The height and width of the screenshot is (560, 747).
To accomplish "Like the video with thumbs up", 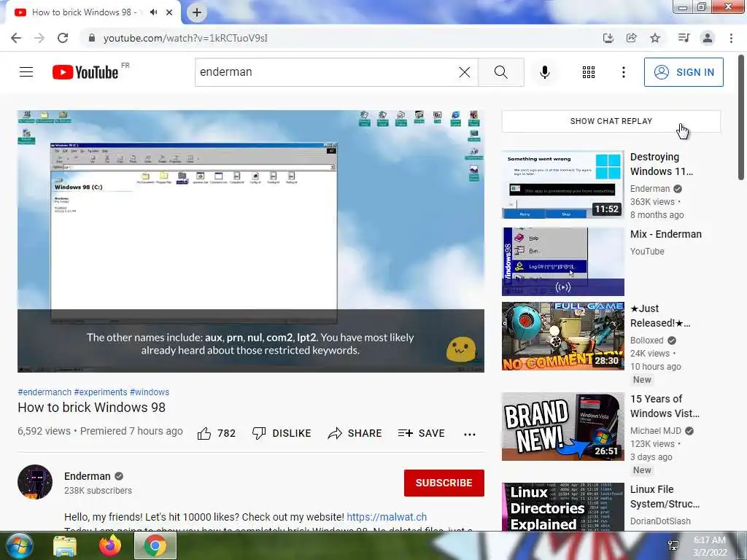I will click(x=216, y=433).
